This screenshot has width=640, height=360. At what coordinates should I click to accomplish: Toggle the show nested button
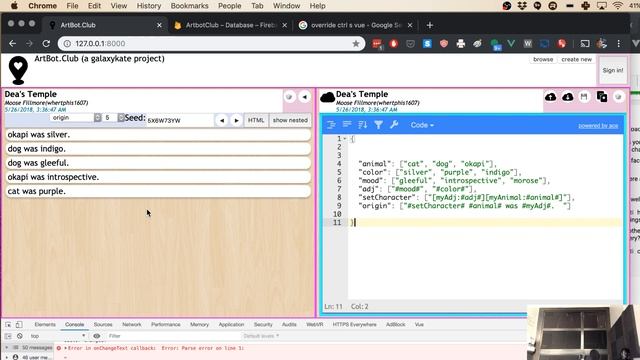click(x=290, y=120)
